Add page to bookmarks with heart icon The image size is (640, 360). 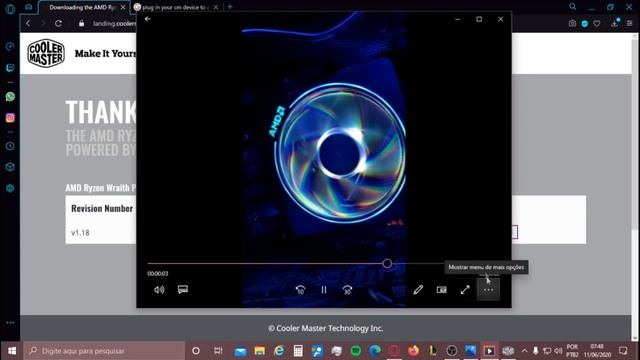click(x=597, y=24)
